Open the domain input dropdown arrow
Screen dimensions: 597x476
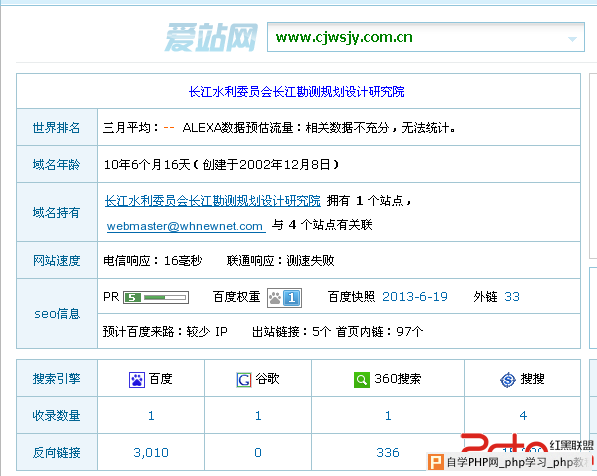pyautogui.click(x=572, y=39)
